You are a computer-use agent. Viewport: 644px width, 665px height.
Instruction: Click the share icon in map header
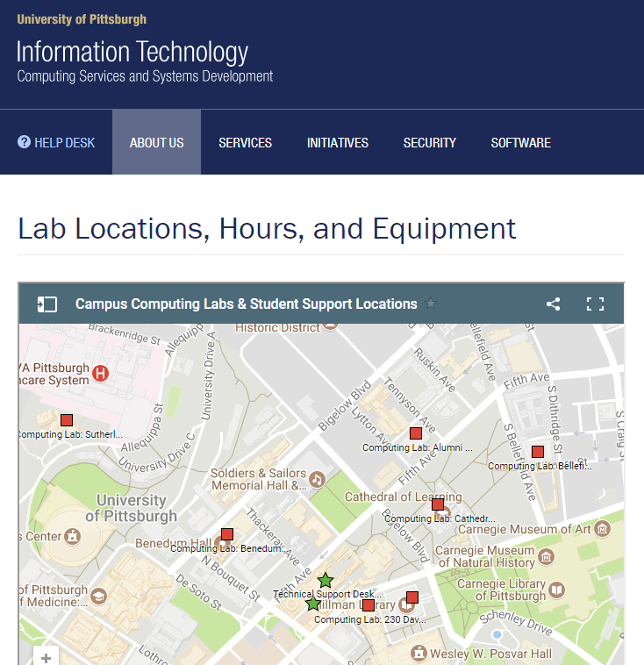click(x=553, y=304)
